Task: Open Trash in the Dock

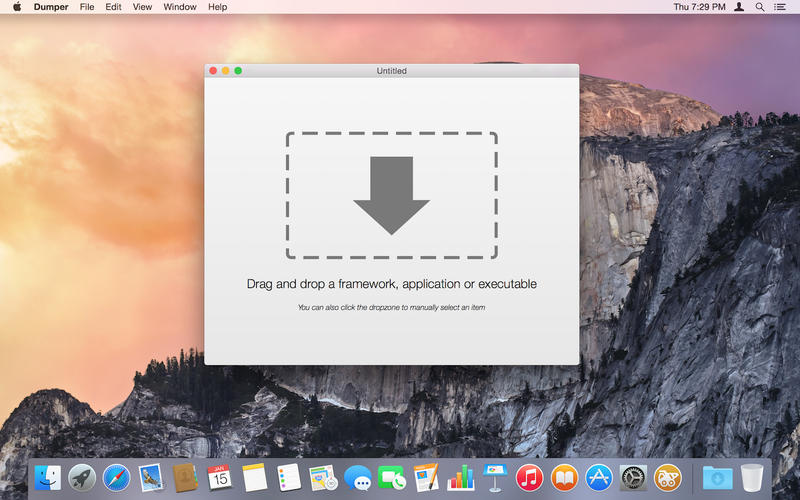Action: pos(752,478)
